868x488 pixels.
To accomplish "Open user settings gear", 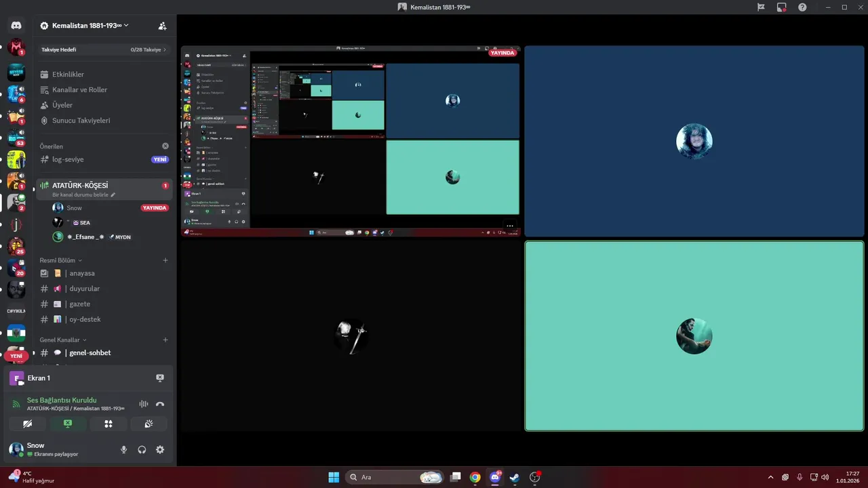I will point(160,449).
